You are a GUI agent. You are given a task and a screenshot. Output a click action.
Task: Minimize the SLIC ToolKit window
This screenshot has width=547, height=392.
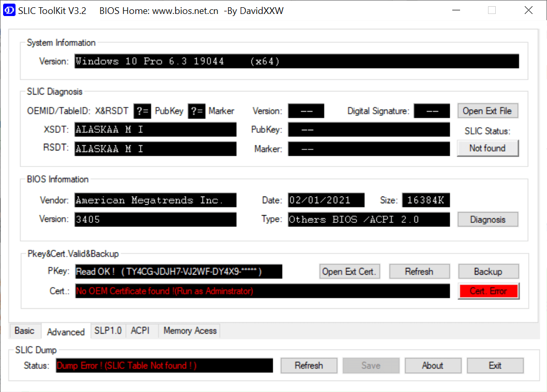[456, 10]
